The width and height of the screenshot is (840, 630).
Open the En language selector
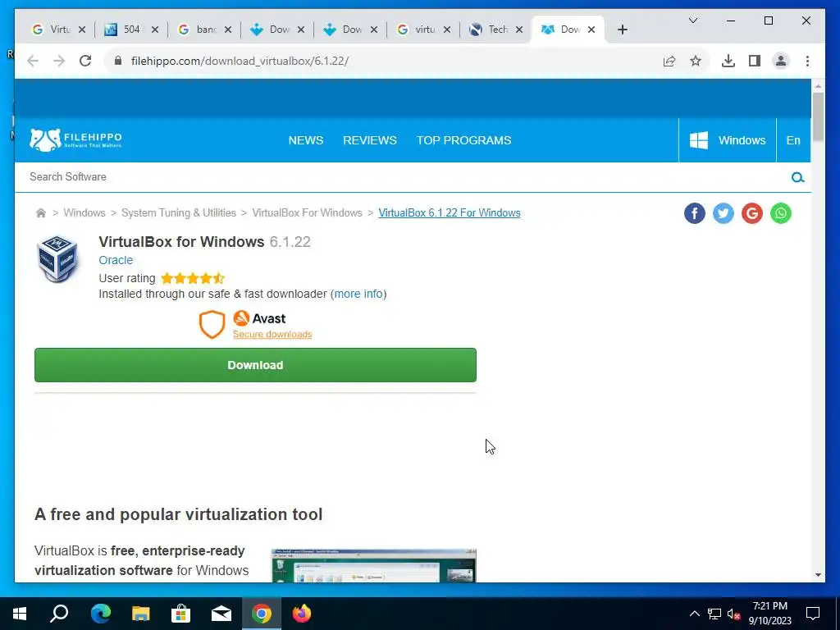[793, 140]
